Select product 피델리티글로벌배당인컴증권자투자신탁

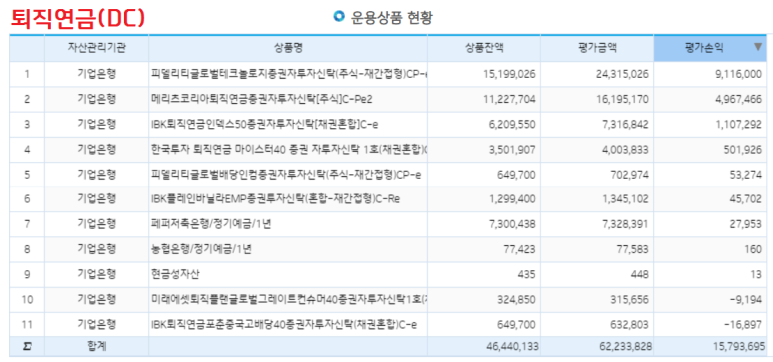[x=286, y=174]
